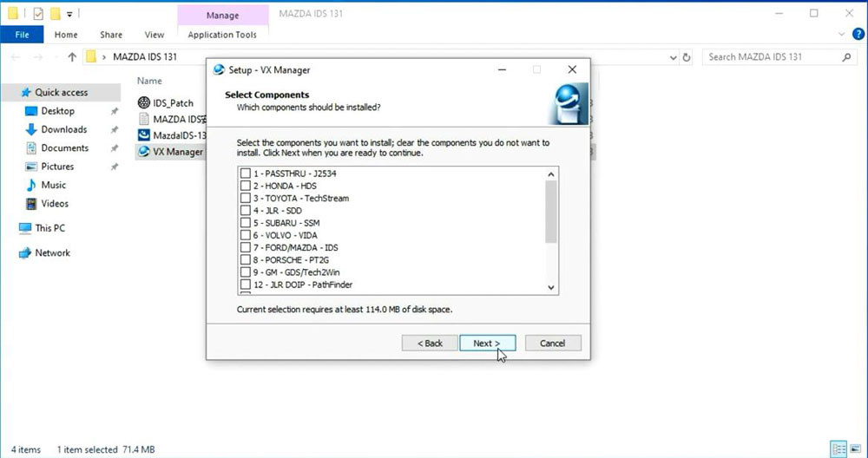Click the component list scroll-down arrow
This screenshot has width=868, height=458.
551,287
